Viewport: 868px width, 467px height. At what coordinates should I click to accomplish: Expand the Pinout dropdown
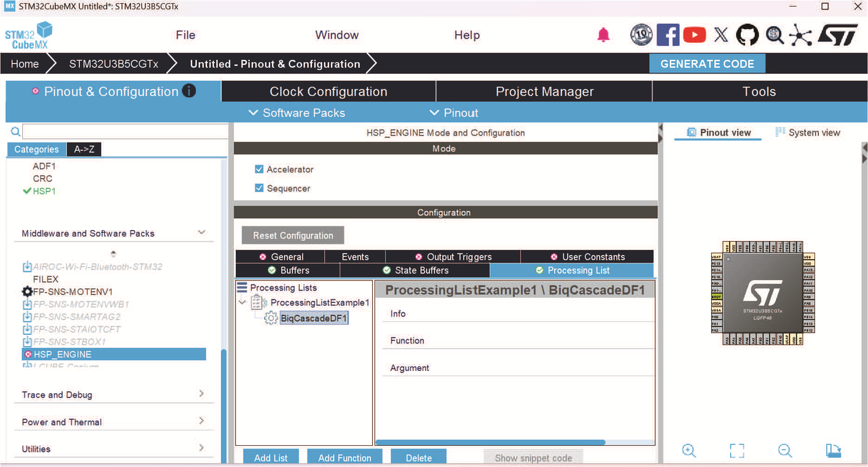(x=454, y=113)
